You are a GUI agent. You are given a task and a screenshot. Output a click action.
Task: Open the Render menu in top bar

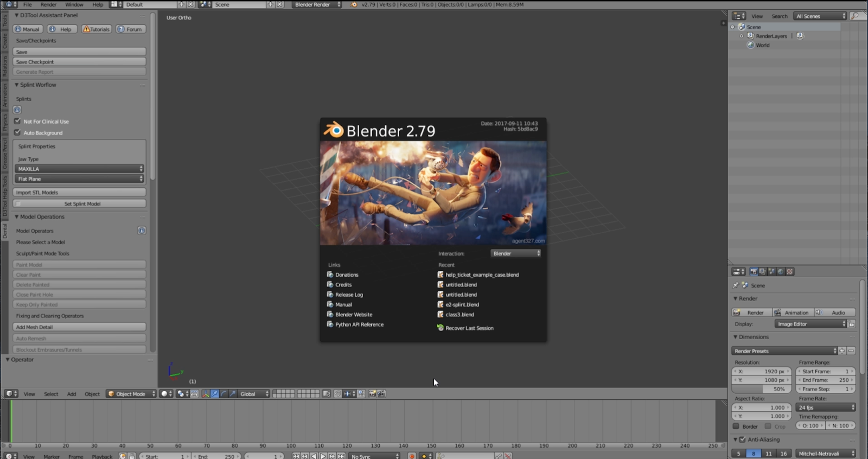[x=48, y=4]
